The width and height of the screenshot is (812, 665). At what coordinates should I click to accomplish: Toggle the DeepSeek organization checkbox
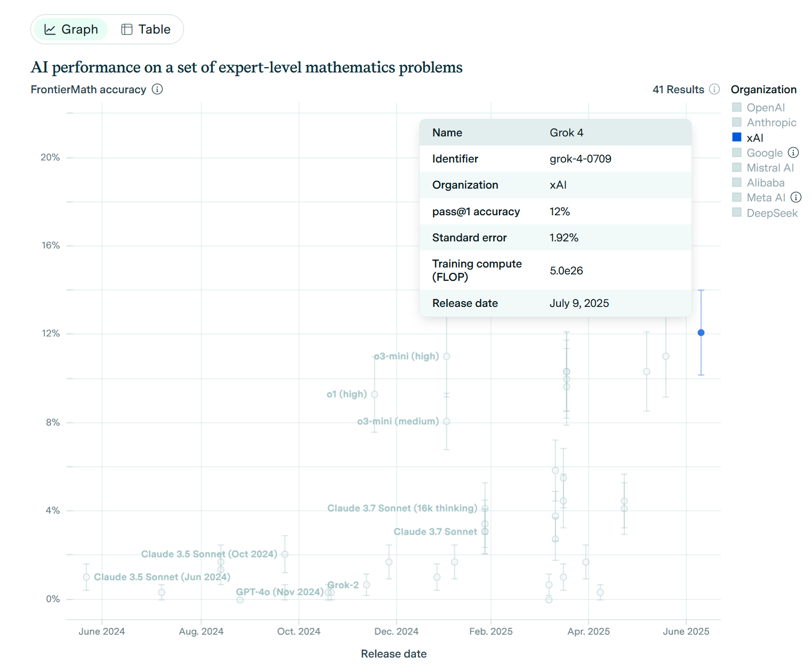coord(737,213)
